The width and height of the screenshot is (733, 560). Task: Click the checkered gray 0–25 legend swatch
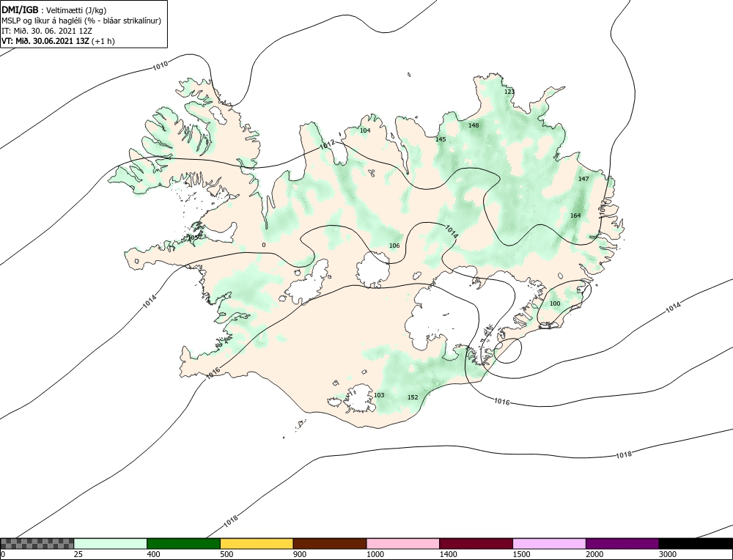[x=37, y=544]
